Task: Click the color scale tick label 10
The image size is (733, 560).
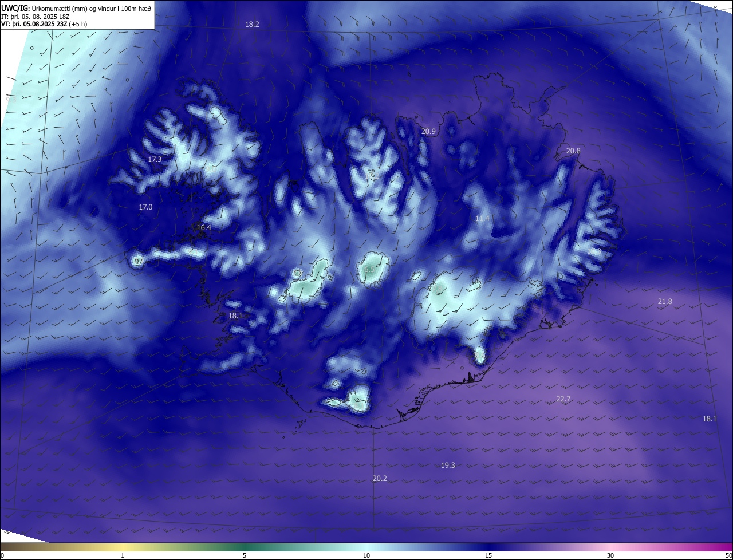Action: point(366,556)
